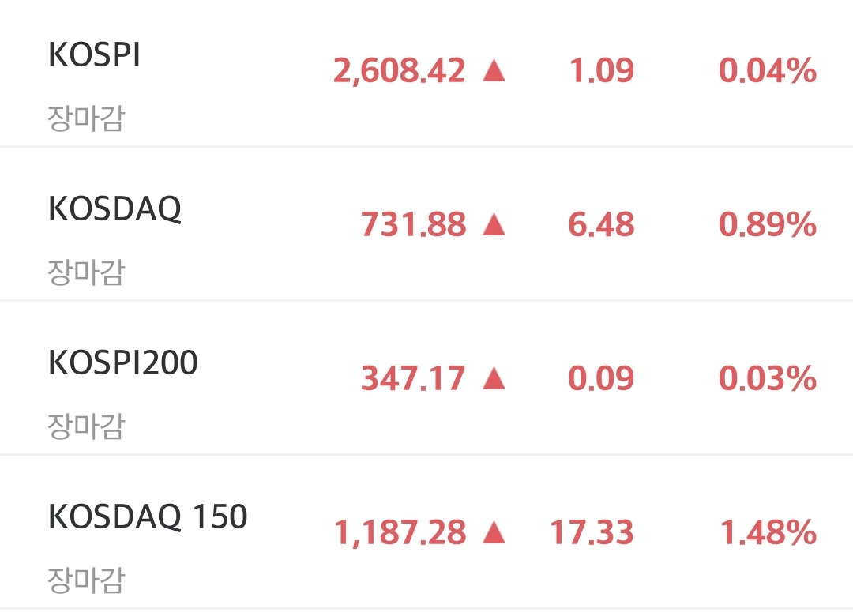The width and height of the screenshot is (853, 616).
Task: Click the KOSPI percentage 0.04%
Action: (768, 71)
